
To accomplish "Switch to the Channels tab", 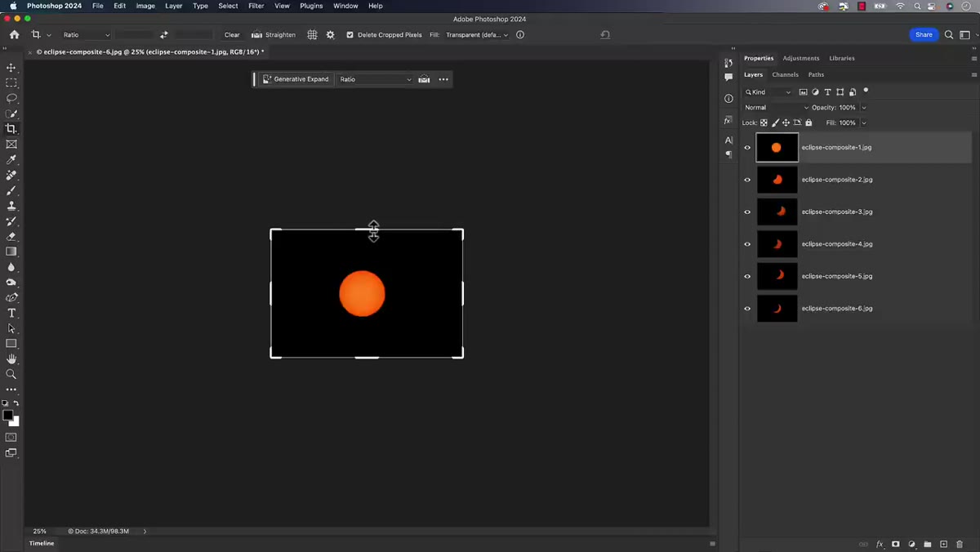I will pos(785,74).
